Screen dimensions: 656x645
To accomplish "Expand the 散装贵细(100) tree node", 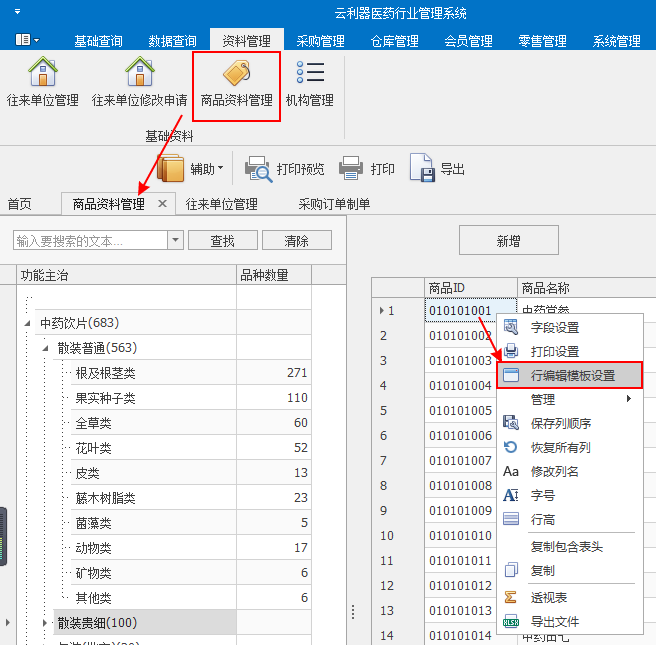I will click(45, 623).
